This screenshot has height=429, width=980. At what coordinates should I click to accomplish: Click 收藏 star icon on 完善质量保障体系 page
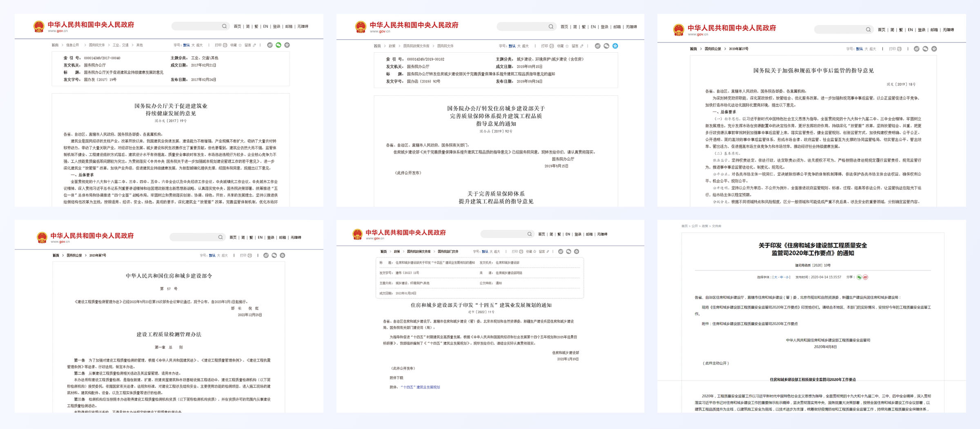[567, 46]
